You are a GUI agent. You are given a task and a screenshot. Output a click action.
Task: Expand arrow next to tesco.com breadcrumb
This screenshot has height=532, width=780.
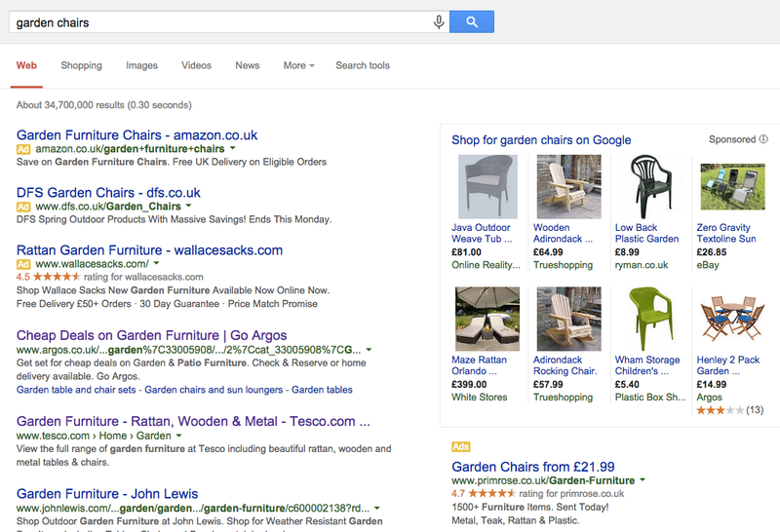(178, 436)
